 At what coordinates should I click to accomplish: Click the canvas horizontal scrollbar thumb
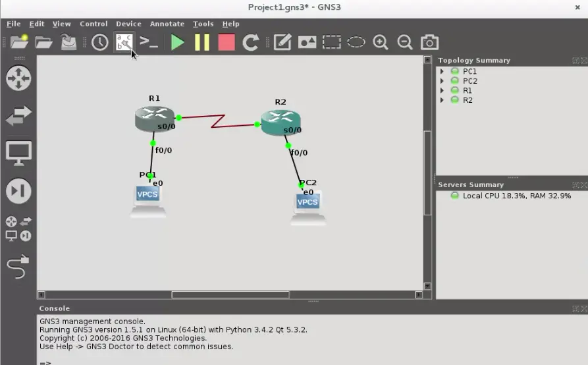tap(230, 295)
